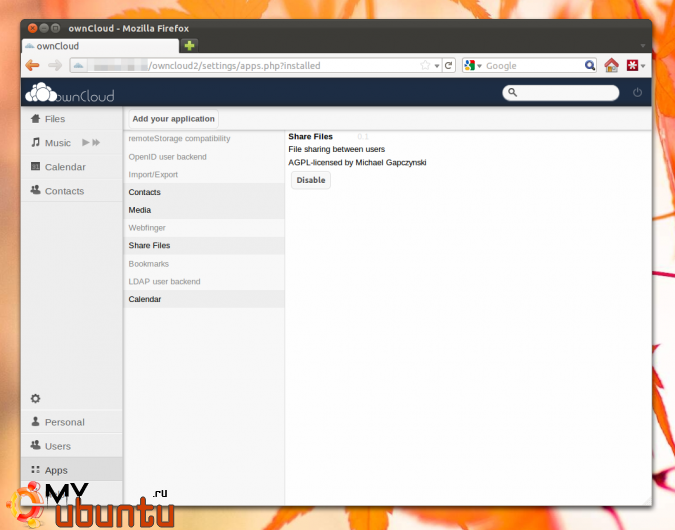Select remoteStorage compatibility app
The image size is (675, 530).
(x=204, y=139)
